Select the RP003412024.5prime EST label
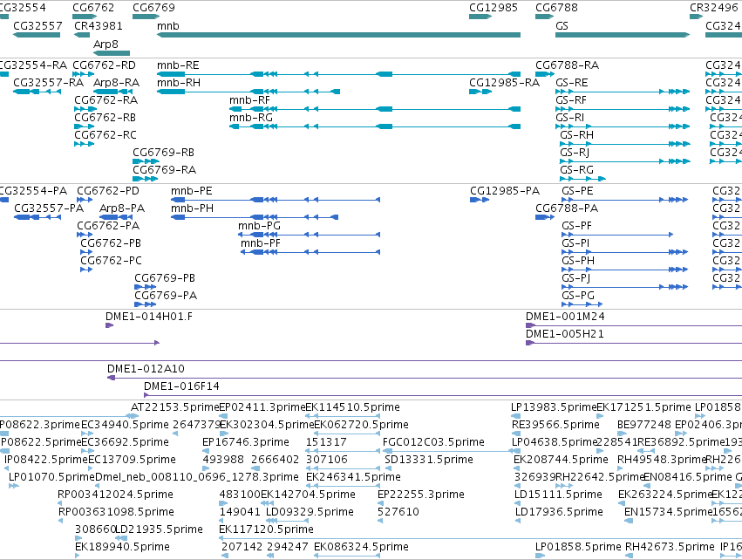This screenshot has height=560, width=742. click(x=115, y=495)
